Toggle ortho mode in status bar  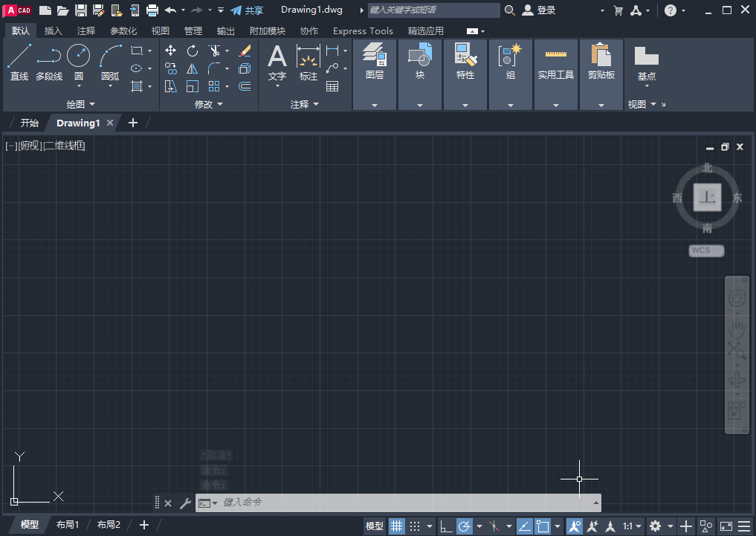pos(446,526)
